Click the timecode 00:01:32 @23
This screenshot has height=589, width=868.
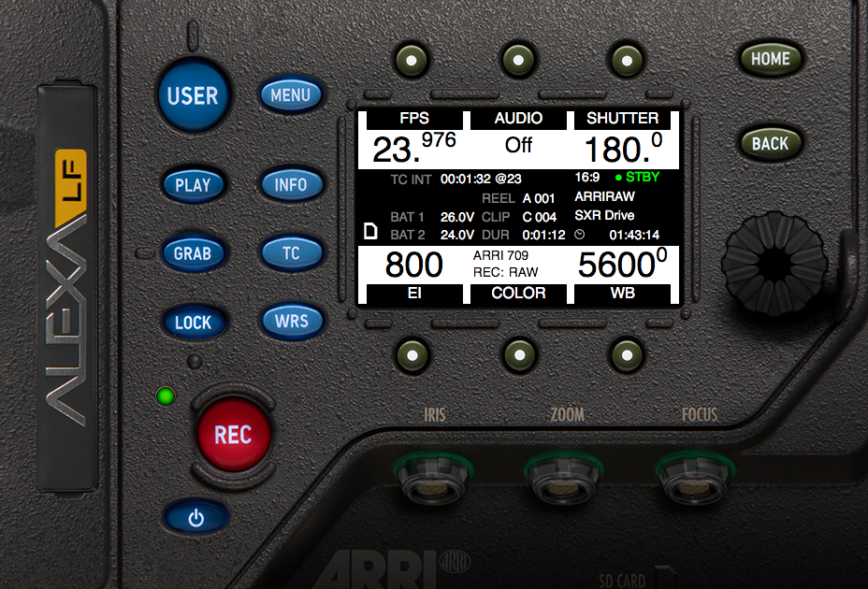(481, 179)
